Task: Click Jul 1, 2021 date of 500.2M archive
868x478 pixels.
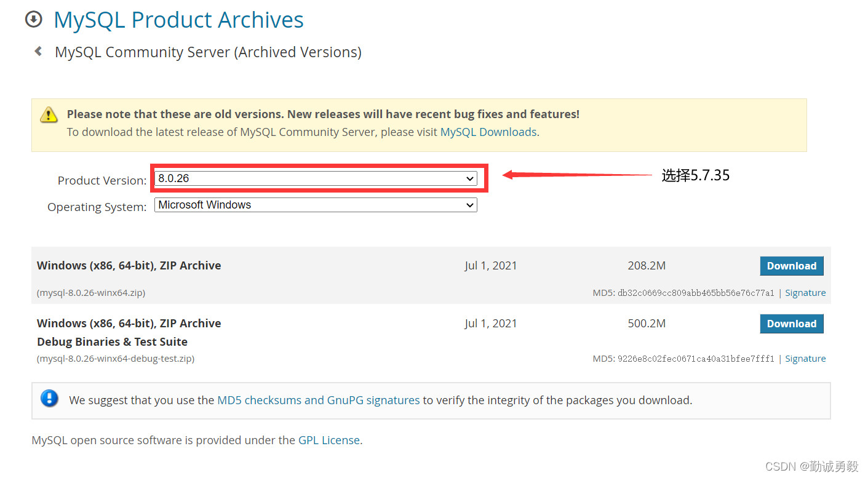Action: tap(491, 324)
